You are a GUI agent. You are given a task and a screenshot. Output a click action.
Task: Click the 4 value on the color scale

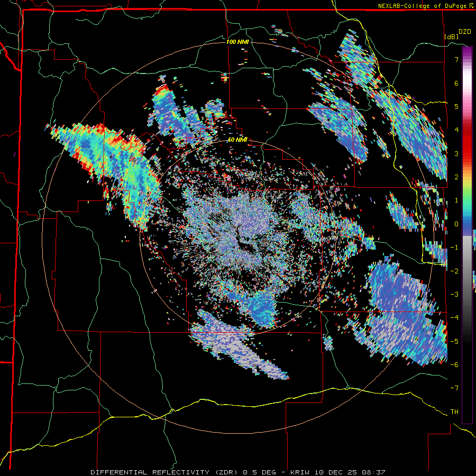(456, 130)
